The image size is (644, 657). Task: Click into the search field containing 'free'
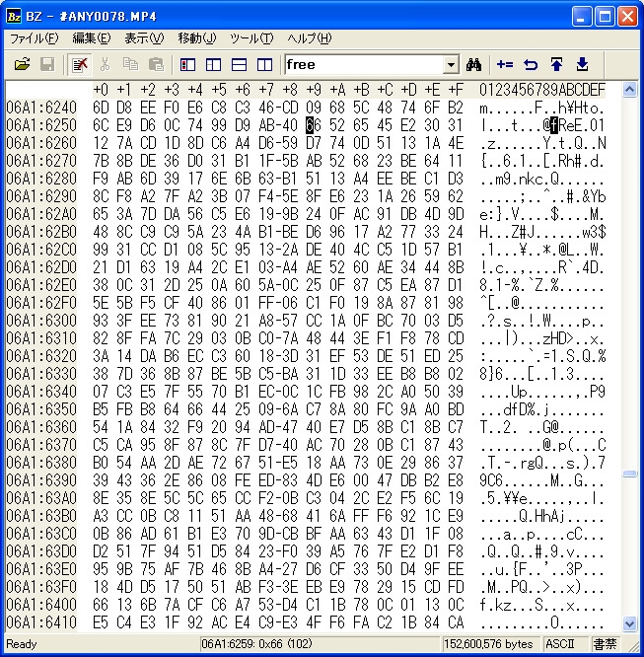pyautogui.click(x=364, y=65)
